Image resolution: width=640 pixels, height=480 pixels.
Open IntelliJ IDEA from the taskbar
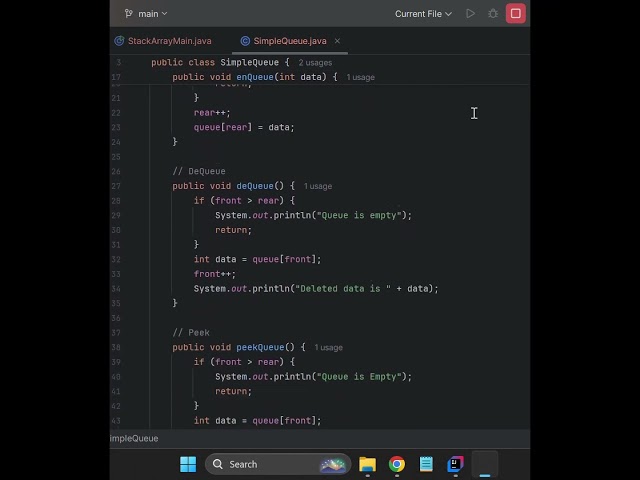[456, 464]
